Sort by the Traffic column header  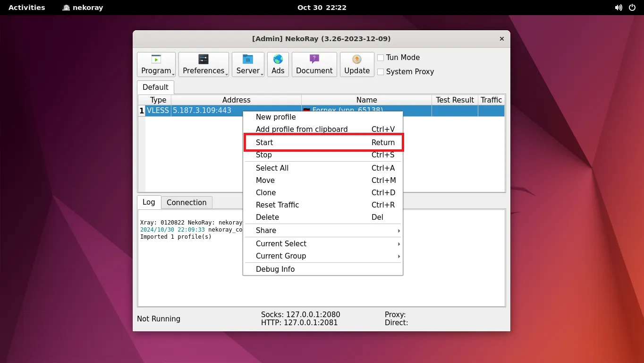tap(491, 100)
